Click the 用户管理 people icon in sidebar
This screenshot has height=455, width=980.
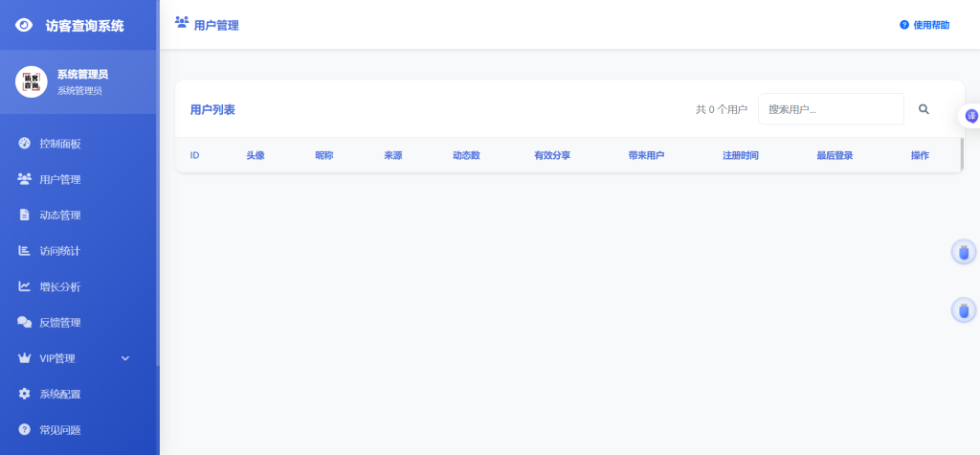24,179
